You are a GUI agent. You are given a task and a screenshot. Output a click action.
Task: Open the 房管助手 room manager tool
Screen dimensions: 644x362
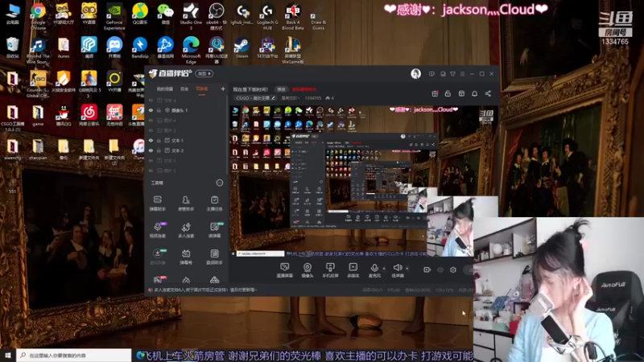186,204
